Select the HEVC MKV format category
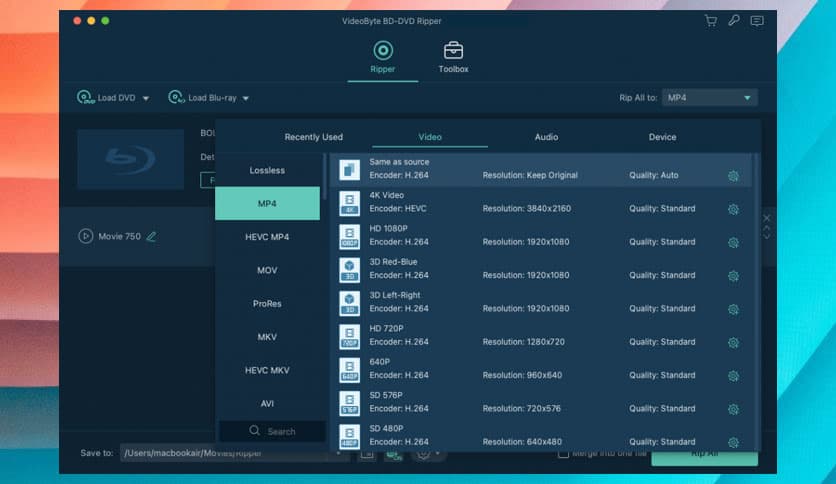The image size is (836, 484). (267, 370)
